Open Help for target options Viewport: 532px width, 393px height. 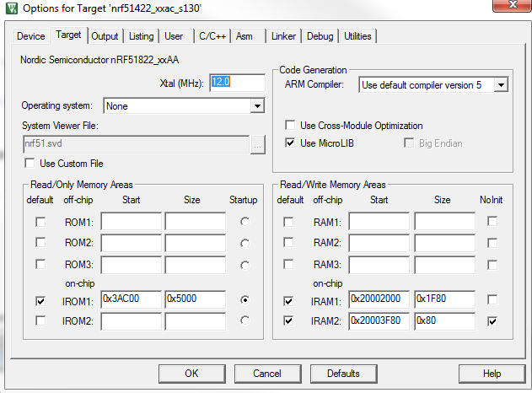[492, 374]
